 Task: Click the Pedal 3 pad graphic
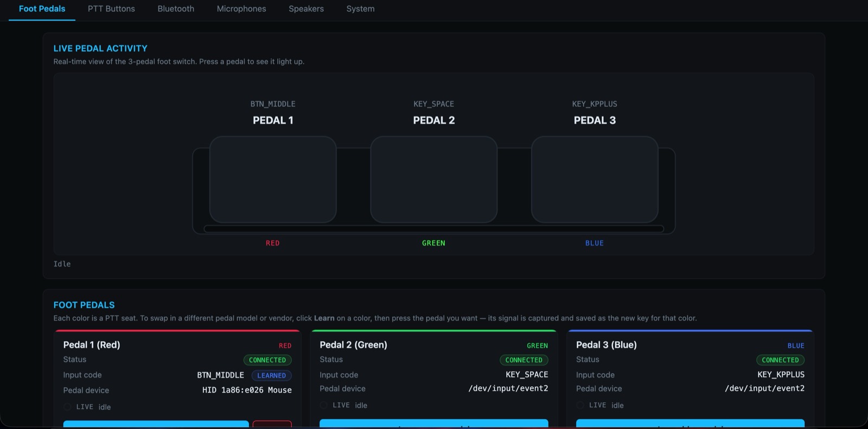[x=595, y=180]
